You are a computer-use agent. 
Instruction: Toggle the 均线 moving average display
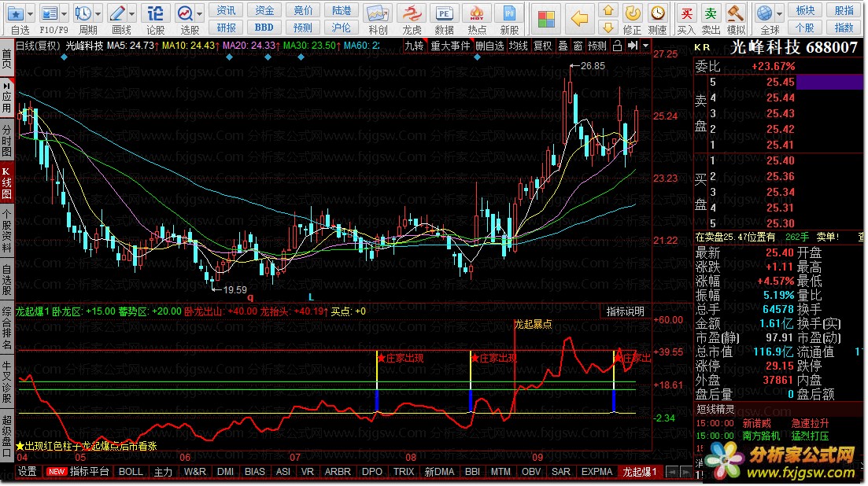(x=518, y=46)
